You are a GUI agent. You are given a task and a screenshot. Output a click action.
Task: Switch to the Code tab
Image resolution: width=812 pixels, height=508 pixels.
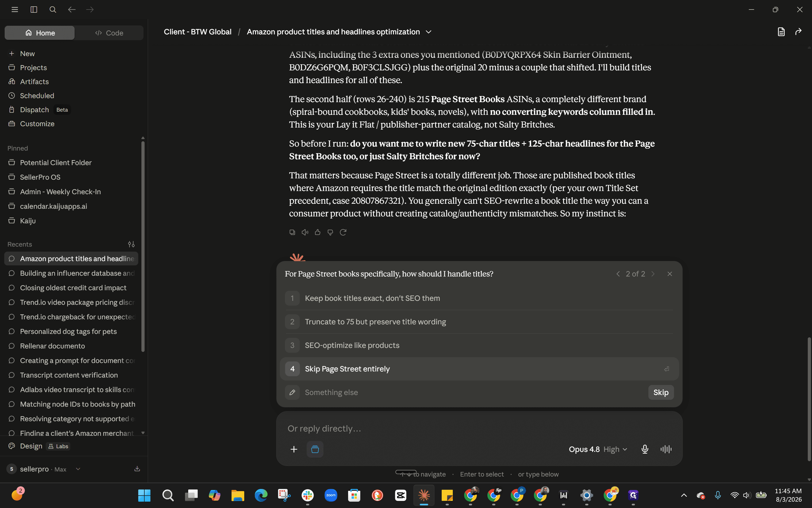[109, 33]
